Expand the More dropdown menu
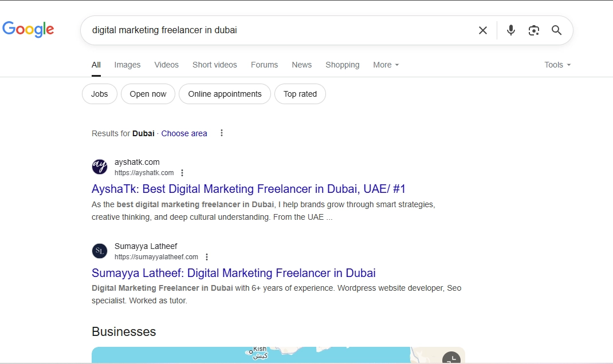The image size is (613, 364). pyautogui.click(x=386, y=65)
